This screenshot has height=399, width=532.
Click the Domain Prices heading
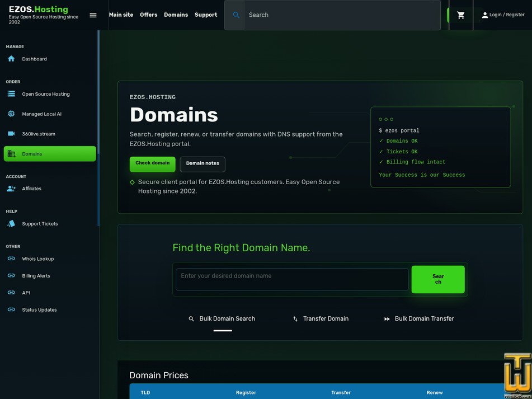pyautogui.click(x=159, y=375)
